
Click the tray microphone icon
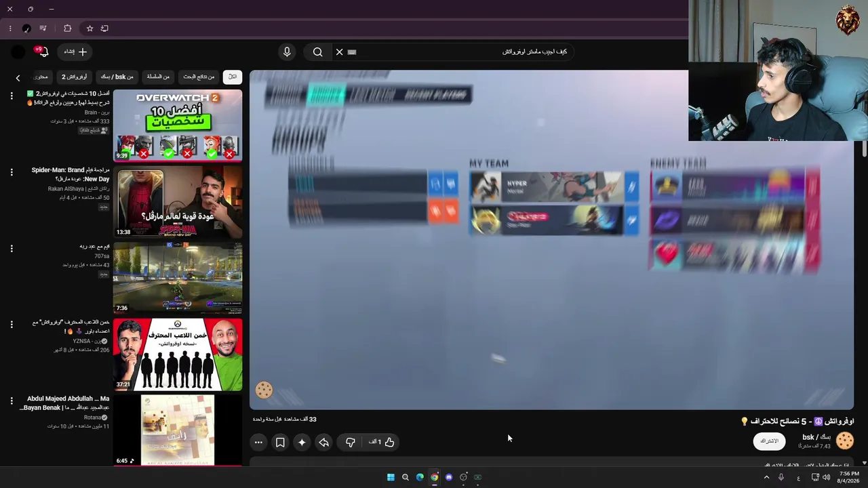[781, 477]
